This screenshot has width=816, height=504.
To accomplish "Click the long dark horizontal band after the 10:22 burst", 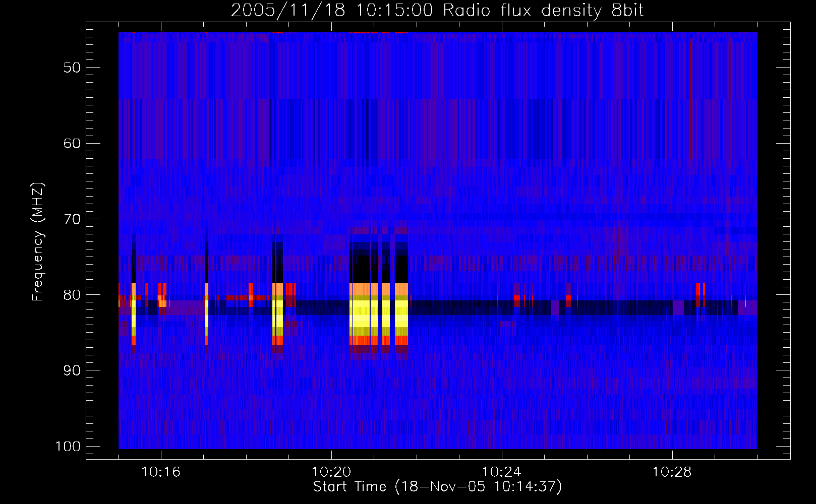I will tap(582, 307).
